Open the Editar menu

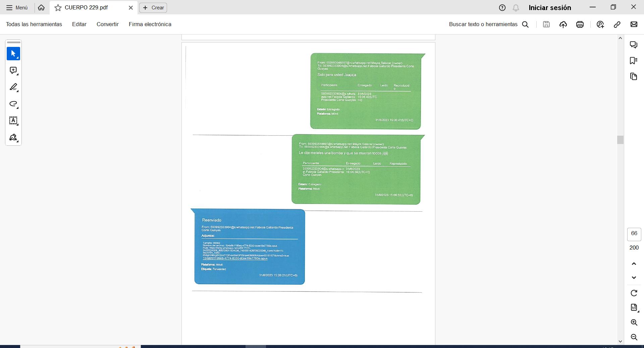pyautogui.click(x=79, y=24)
